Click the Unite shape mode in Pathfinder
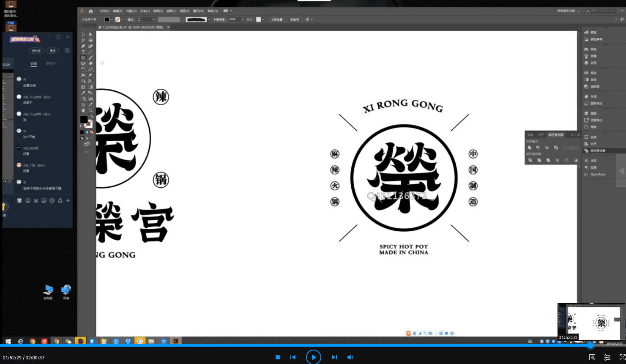 pos(529,148)
